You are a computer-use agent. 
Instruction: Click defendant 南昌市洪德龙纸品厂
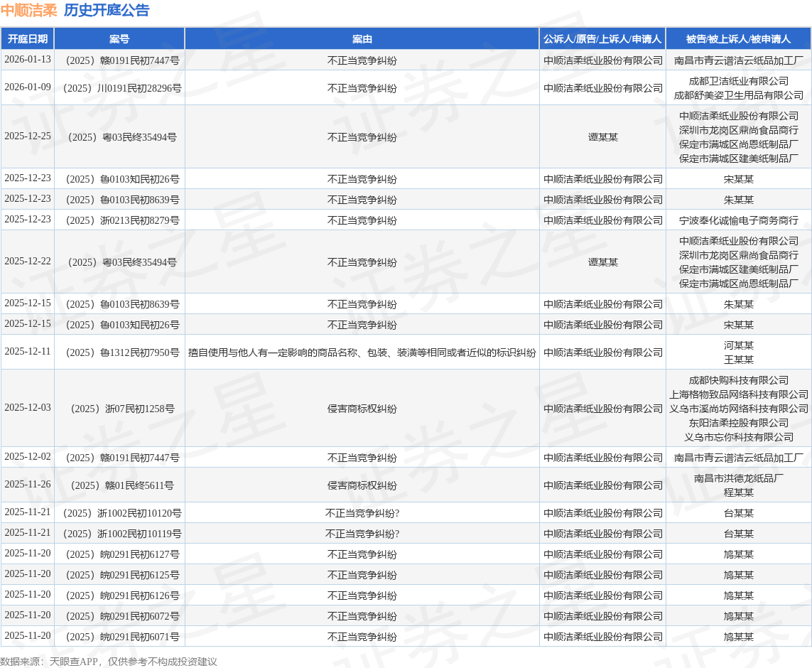[738, 478]
